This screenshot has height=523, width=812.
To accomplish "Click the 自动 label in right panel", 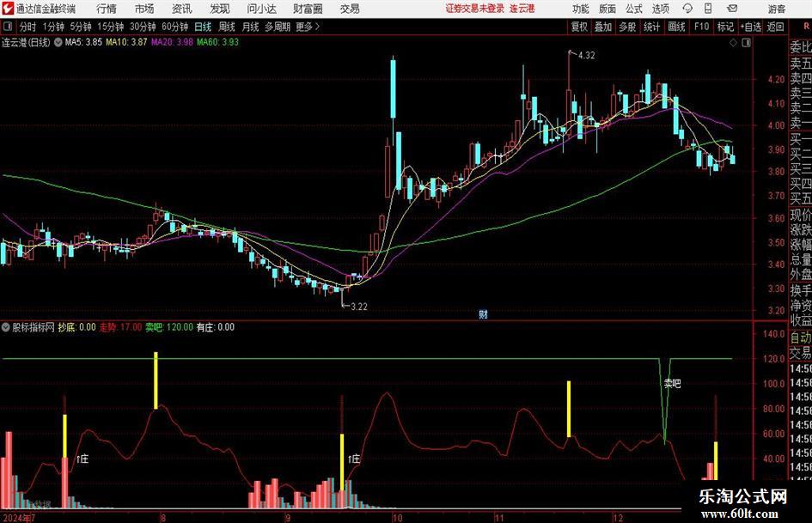I will tap(801, 338).
